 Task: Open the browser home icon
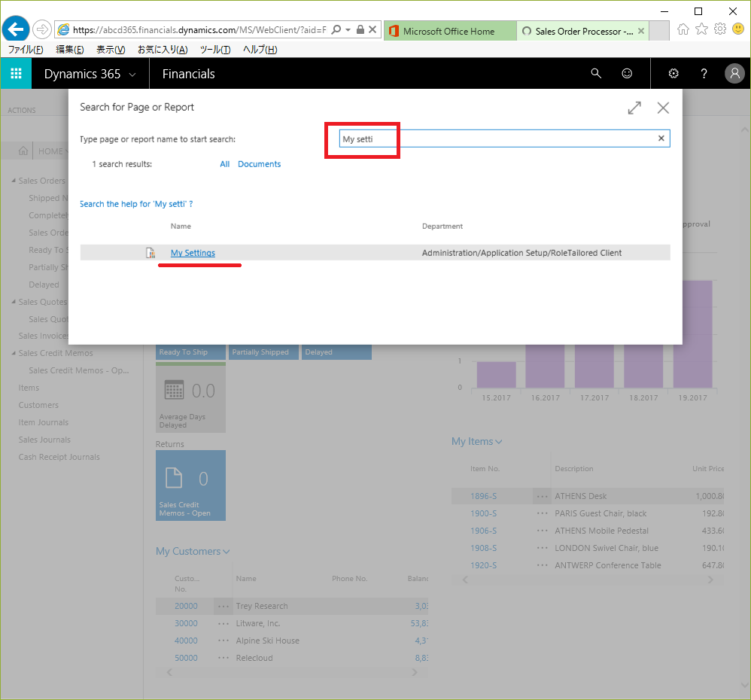[x=683, y=29]
